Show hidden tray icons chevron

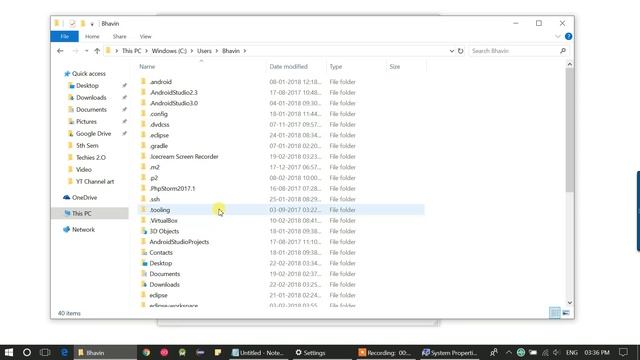click(x=508, y=352)
